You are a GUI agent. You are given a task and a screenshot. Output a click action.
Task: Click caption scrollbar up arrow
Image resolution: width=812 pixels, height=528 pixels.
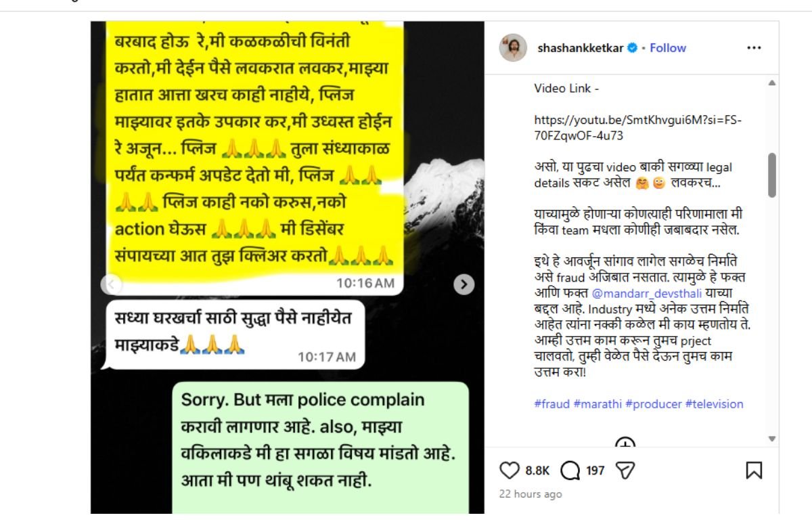click(772, 83)
